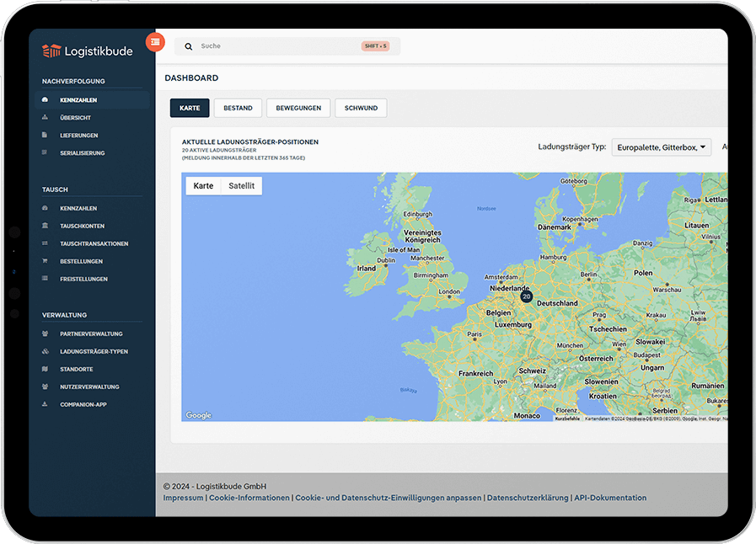
Task: Click the Partnerverwaltung people icon
Action: coord(45,333)
